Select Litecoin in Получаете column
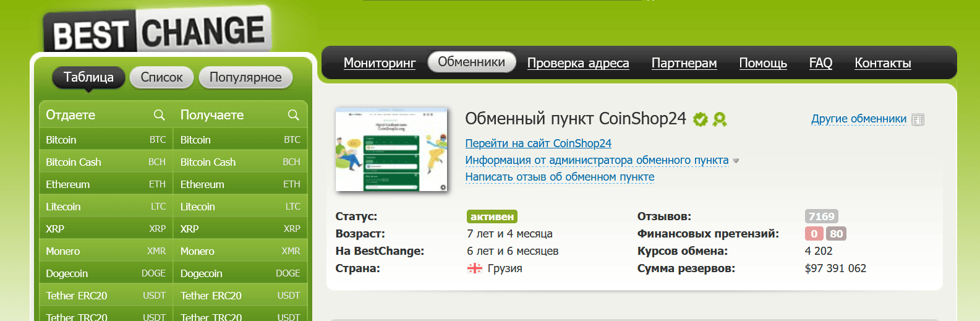The width and height of the screenshot is (980, 321). 241,207
